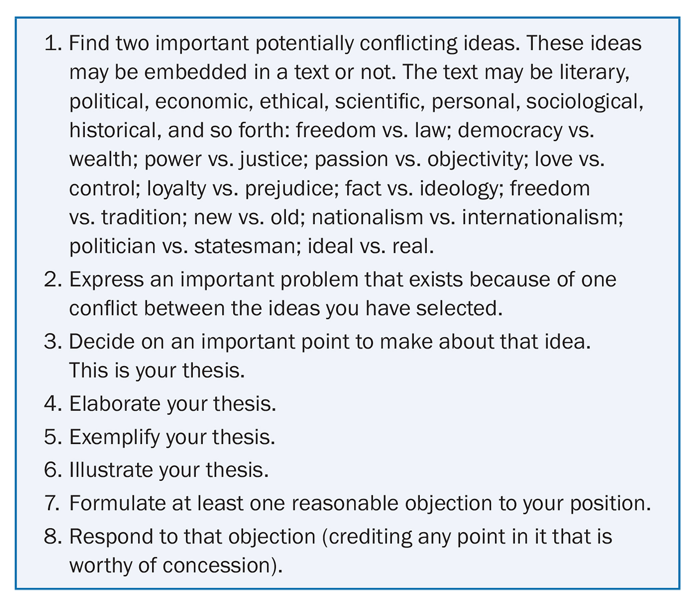The height and width of the screenshot is (609, 700).
Task: Click item 5 "Exemplify your thesis."
Action: (x=172, y=437)
